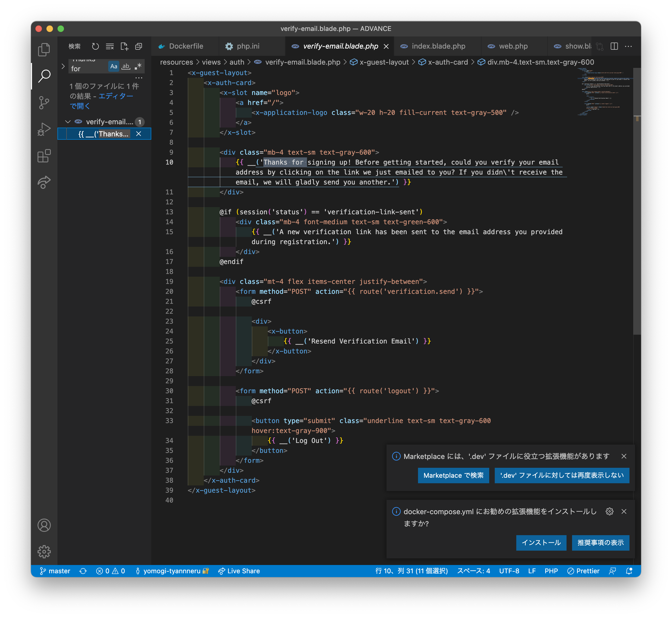672x618 pixels.
Task: Click the refresh search results icon
Action: coord(96,46)
